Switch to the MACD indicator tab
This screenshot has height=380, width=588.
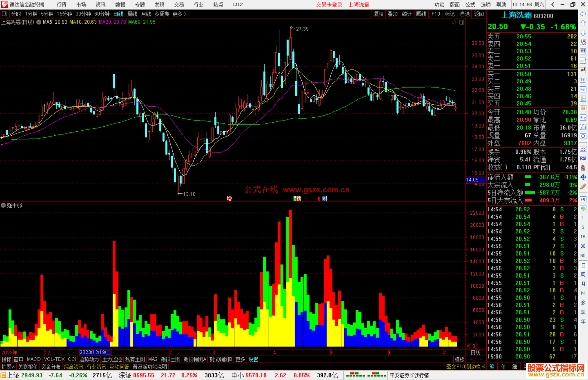point(33,359)
